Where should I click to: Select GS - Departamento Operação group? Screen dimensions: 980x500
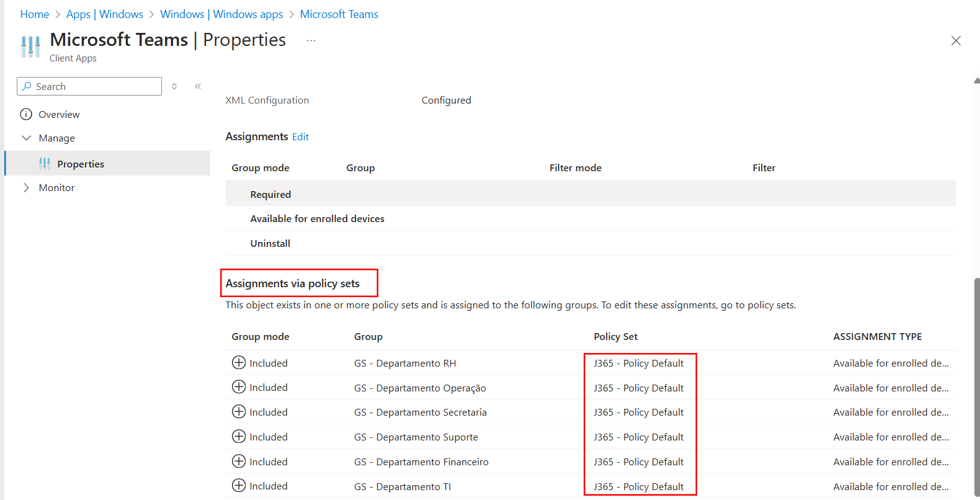tap(420, 388)
